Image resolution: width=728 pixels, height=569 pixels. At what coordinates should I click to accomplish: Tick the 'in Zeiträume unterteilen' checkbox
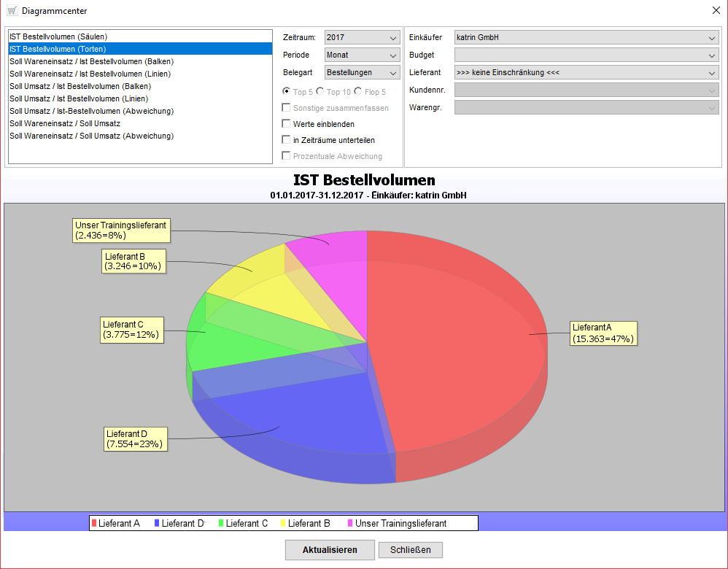[x=287, y=140]
